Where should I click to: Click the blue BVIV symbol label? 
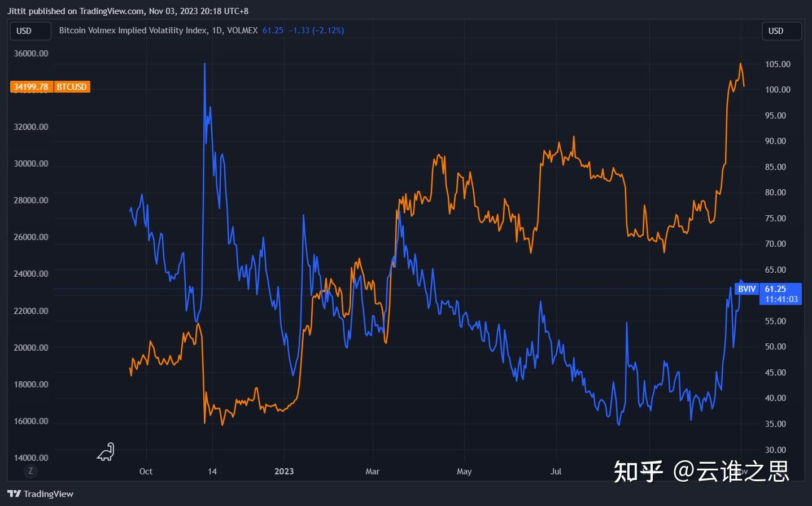point(746,289)
